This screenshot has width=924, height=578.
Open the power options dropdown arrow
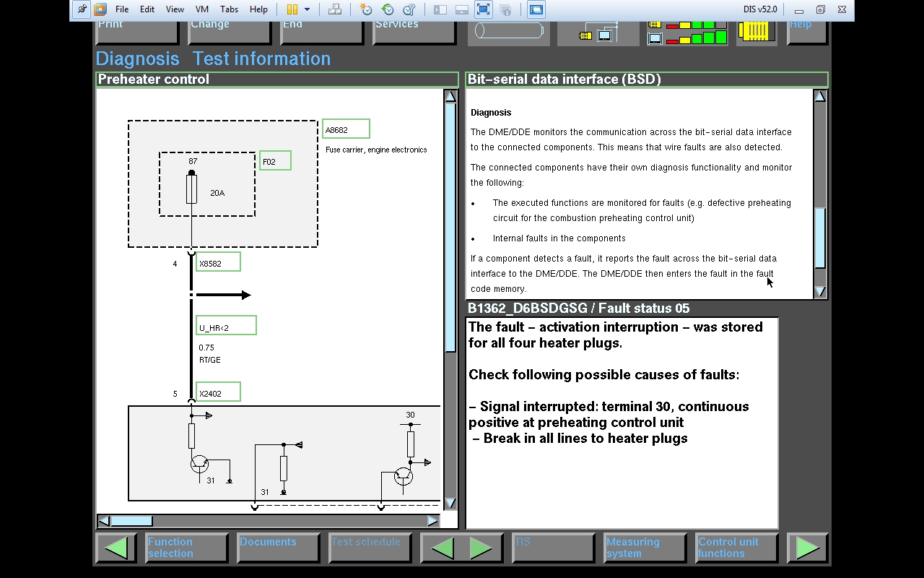(307, 9)
